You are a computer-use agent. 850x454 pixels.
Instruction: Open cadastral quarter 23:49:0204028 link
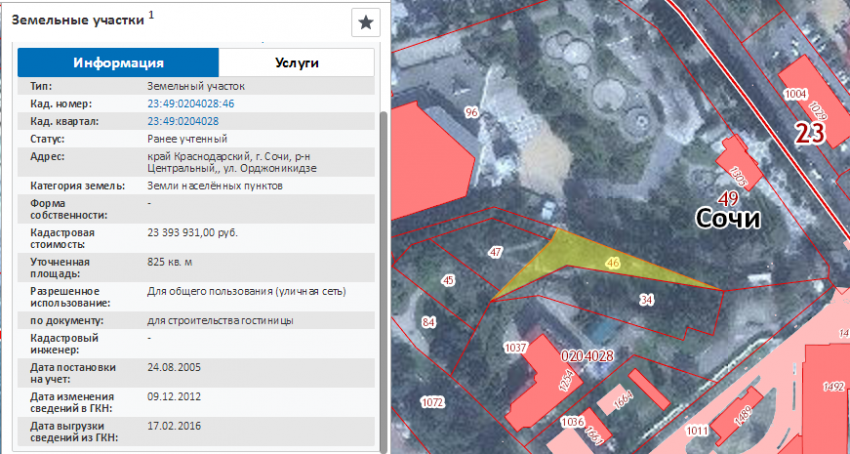point(182,120)
